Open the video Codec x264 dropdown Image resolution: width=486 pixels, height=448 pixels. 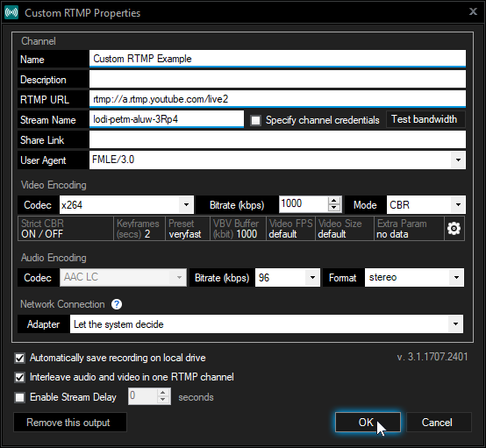[186, 205]
